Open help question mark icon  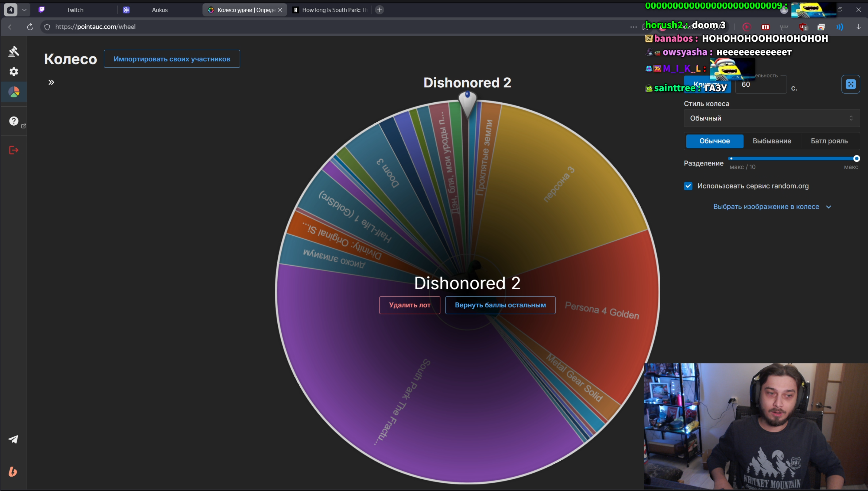14,121
